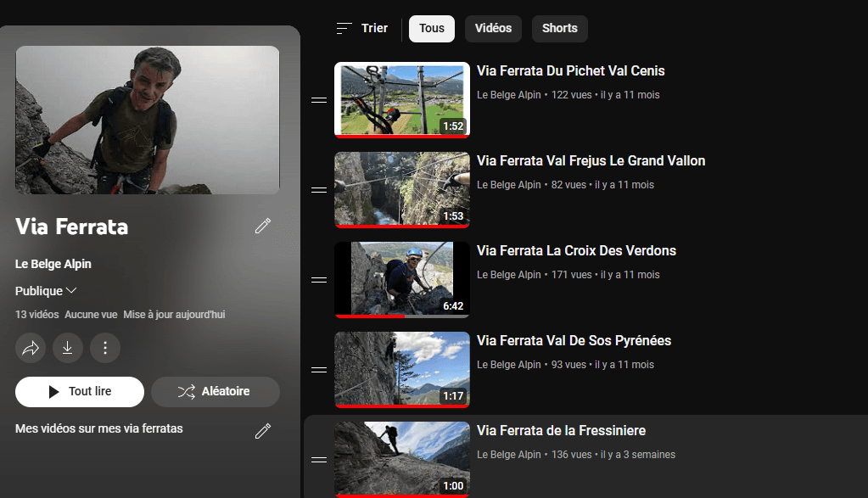Screen dimensions: 868x498
Task: Click Le Belge Alpin under Val Frejus video
Action: click(509, 185)
